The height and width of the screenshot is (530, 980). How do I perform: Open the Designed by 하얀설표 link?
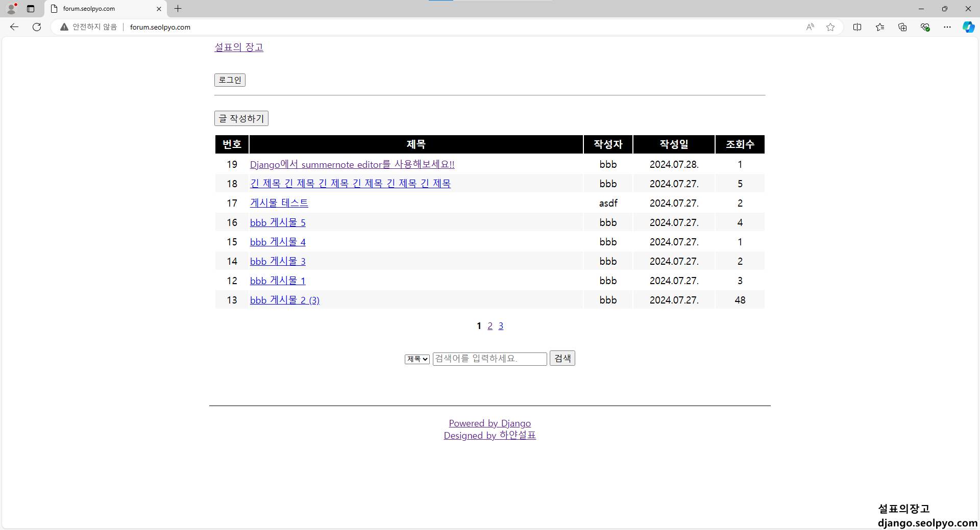tap(490, 436)
